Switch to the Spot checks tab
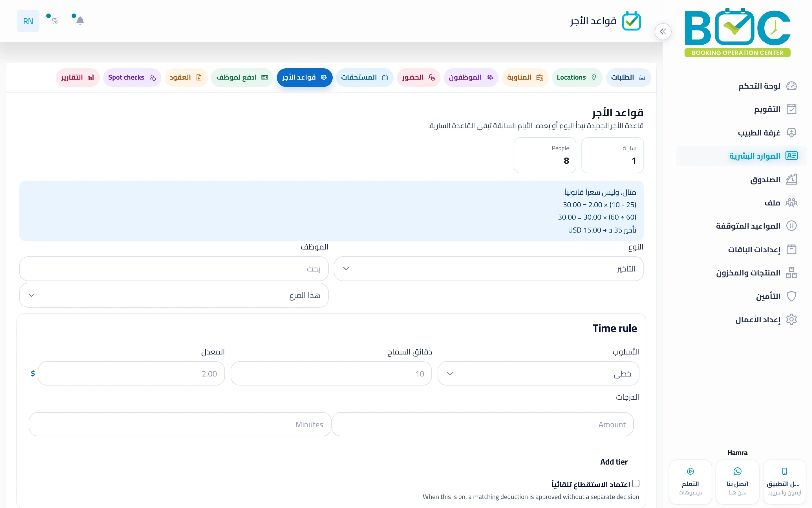This screenshot has width=812, height=508. (x=132, y=78)
